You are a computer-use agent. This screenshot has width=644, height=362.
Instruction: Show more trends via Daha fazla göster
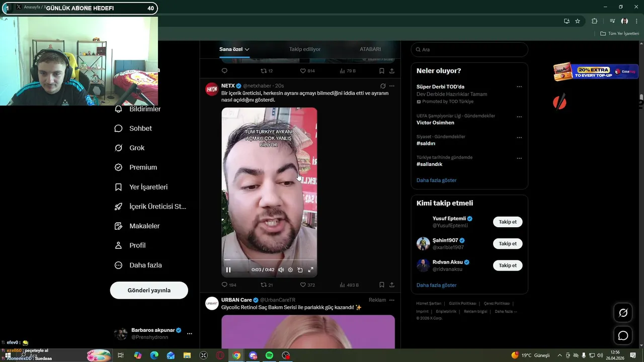coord(437,180)
